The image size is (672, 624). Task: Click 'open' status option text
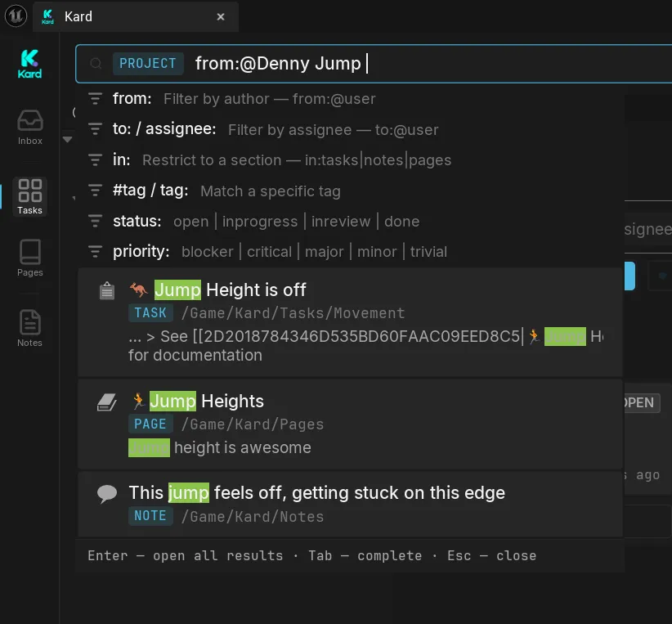pyautogui.click(x=191, y=222)
